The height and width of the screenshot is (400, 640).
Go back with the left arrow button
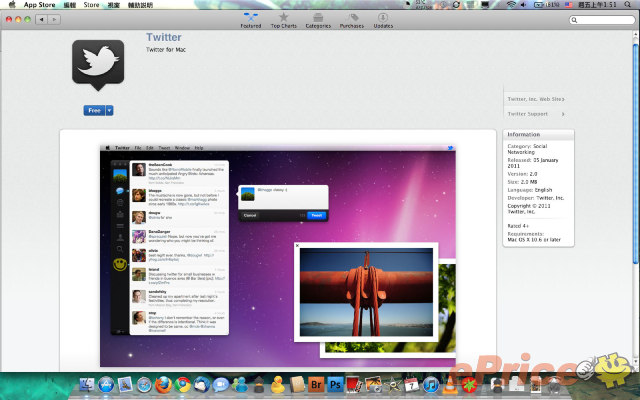(41, 19)
